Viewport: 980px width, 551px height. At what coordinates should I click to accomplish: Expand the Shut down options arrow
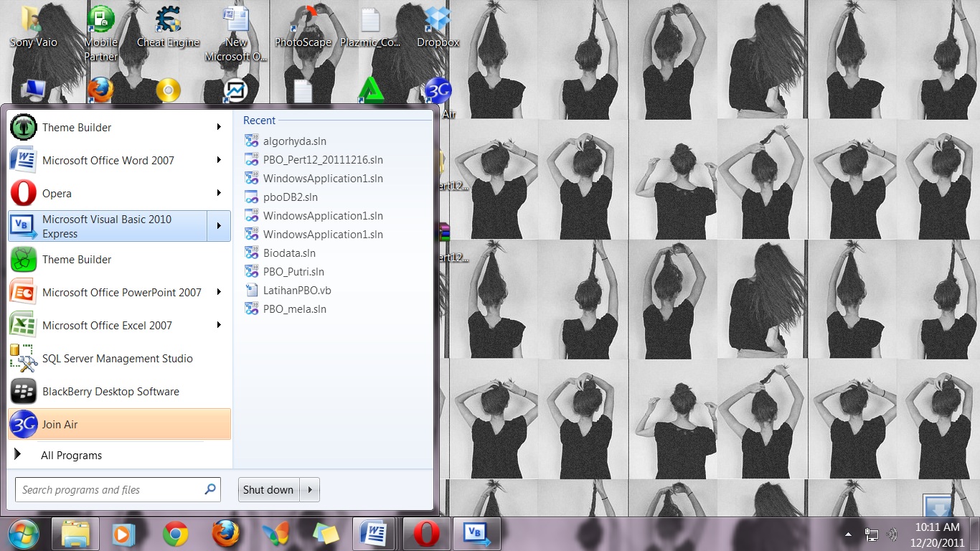(309, 490)
